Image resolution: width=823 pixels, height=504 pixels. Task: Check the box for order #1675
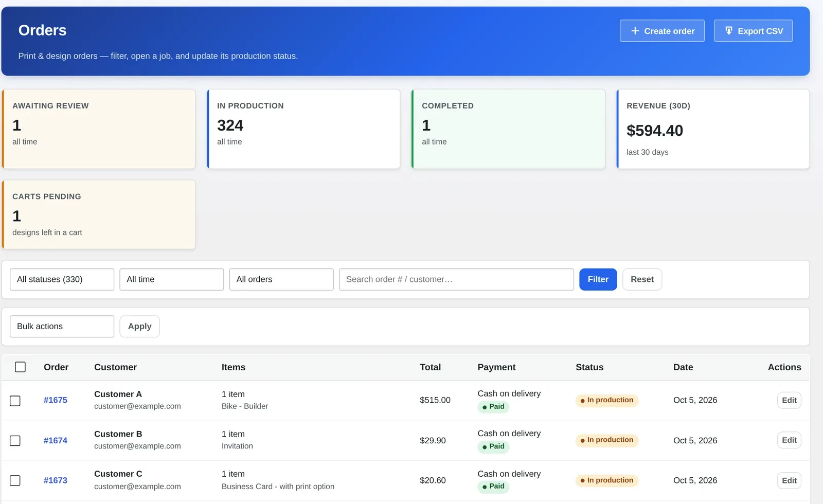click(x=15, y=401)
